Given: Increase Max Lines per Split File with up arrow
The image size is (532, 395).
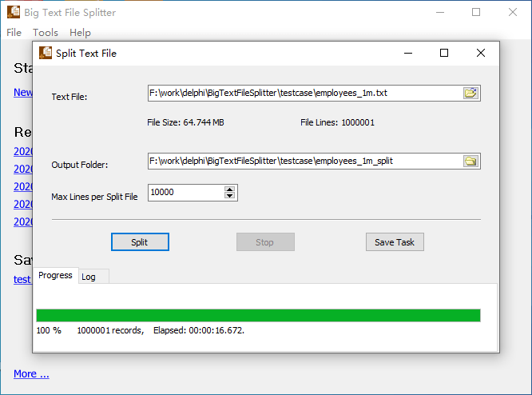Looking at the screenshot, I should (230, 189).
